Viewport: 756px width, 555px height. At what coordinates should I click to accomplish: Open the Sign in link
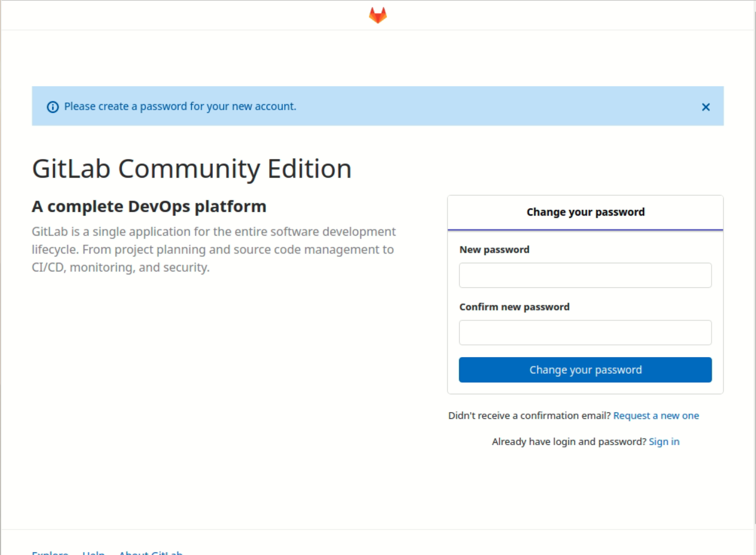pos(664,441)
